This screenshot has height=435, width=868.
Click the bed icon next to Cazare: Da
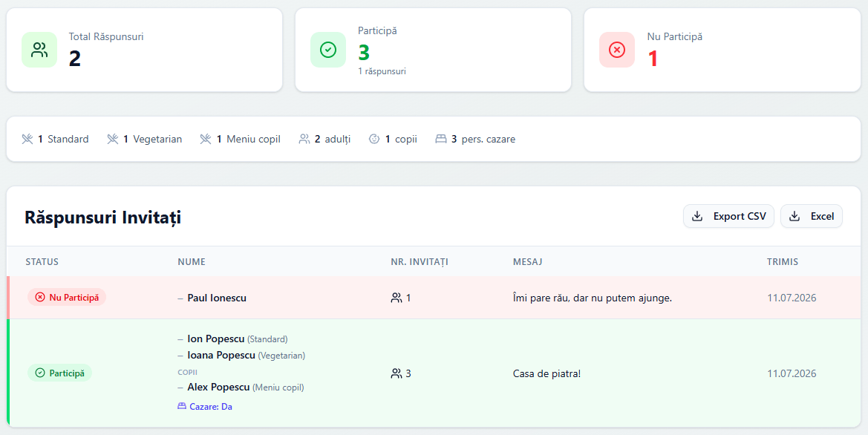click(182, 406)
